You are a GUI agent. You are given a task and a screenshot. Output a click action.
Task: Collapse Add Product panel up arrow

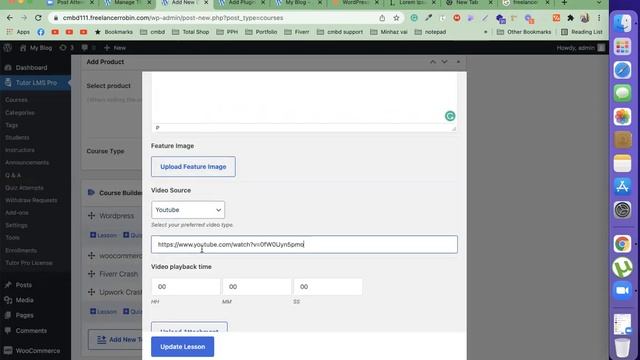click(x=433, y=62)
